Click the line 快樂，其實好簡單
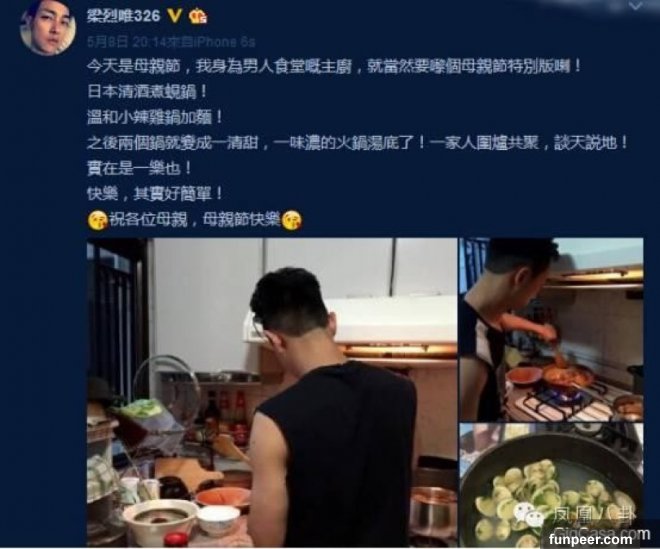Screen dimensions: 660x549 point(155,194)
